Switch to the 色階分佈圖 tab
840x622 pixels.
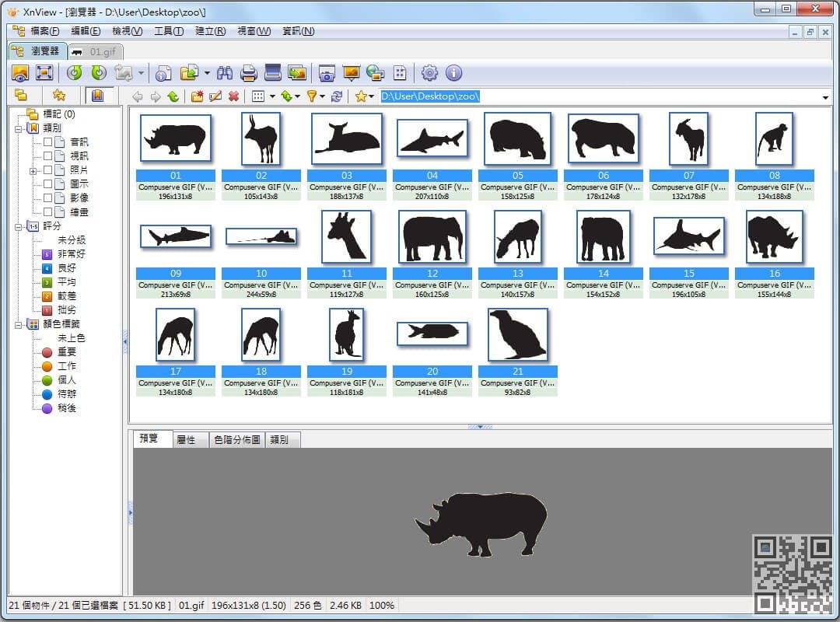(236, 440)
